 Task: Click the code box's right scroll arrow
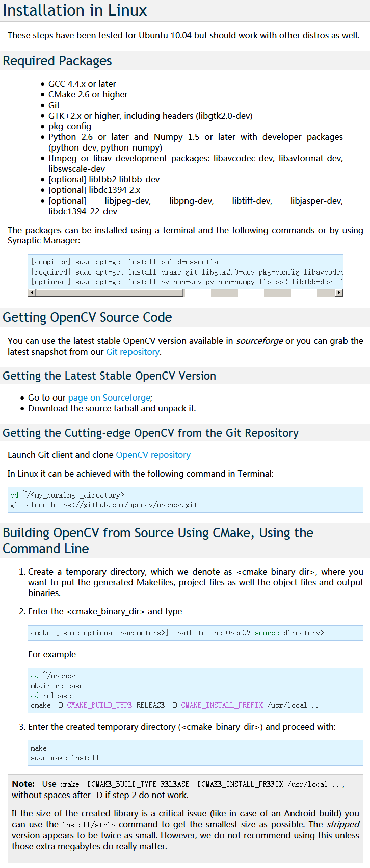[339, 292]
